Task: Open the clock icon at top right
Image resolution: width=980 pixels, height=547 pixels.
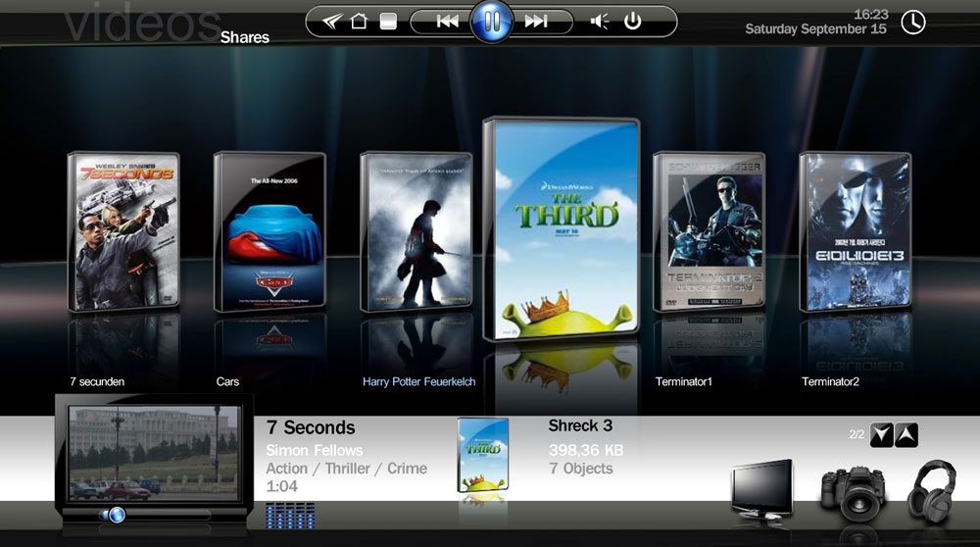Action: tap(912, 22)
